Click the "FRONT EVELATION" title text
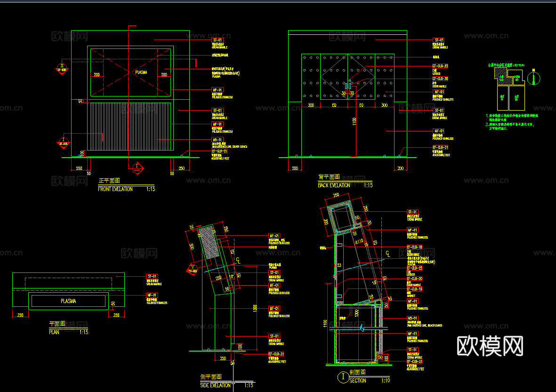The width and height of the screenshot is (556, 392). click(115, 189)
